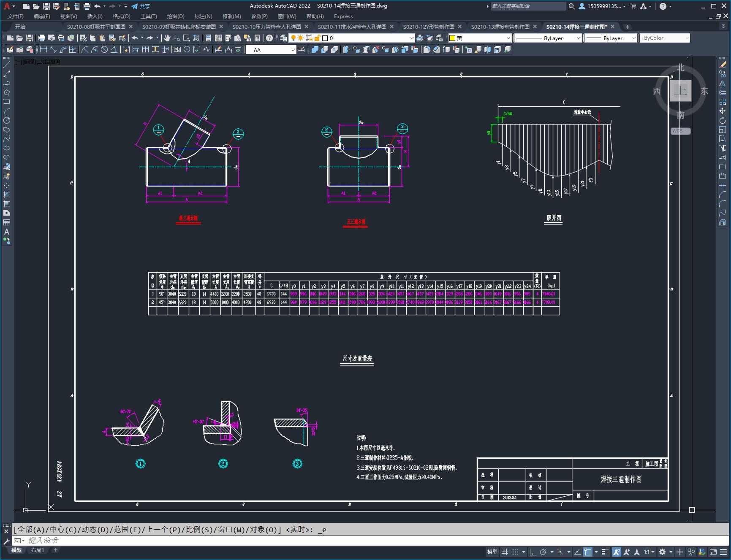Open the Express menu
The width and height of the screenshot is (731, 560).
click(x=343, y=16)
